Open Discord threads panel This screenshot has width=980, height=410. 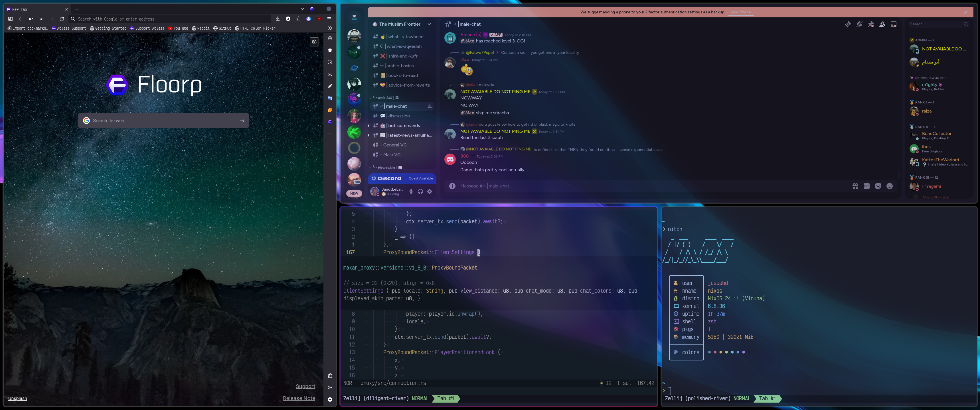pyautogui.click(x=848, y=24)
